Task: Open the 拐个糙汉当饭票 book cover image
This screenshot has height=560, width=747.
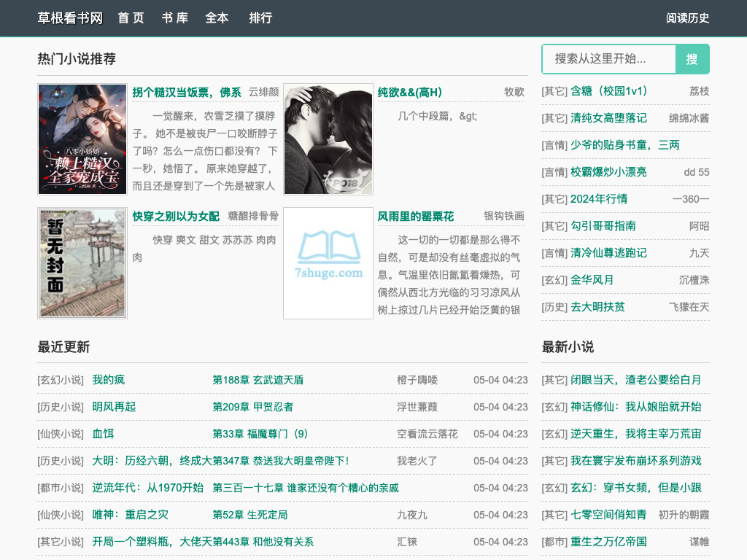Action: click(82, 139)
